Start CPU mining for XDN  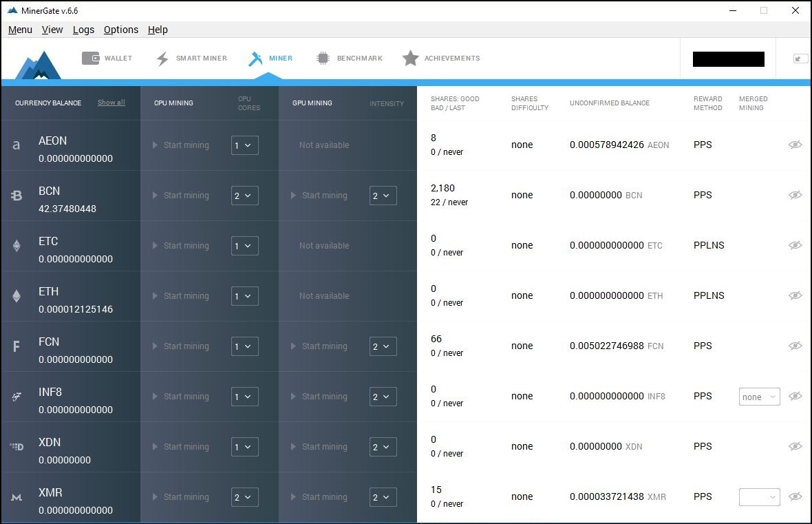coord(181,447)
